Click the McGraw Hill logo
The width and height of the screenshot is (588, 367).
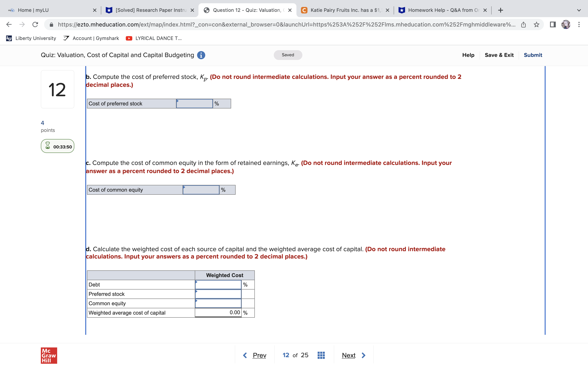[x=49, y=356]
